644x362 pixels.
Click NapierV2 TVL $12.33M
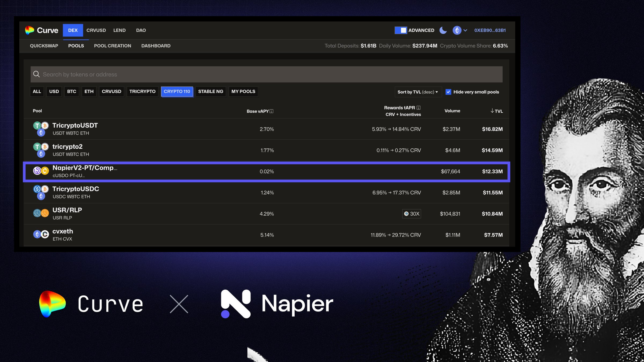point(492,172)
